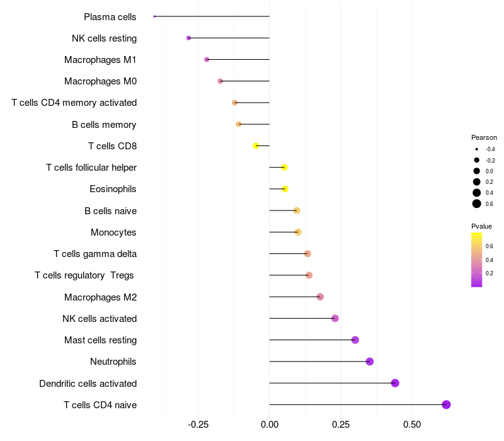Select the T cells CD4 naive dot
The image size is (504, 441).
click(x=446, y=404)
